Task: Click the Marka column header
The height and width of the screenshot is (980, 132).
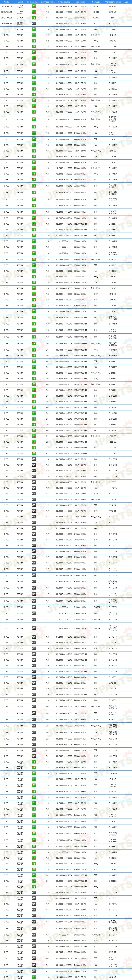Action: 6,2
